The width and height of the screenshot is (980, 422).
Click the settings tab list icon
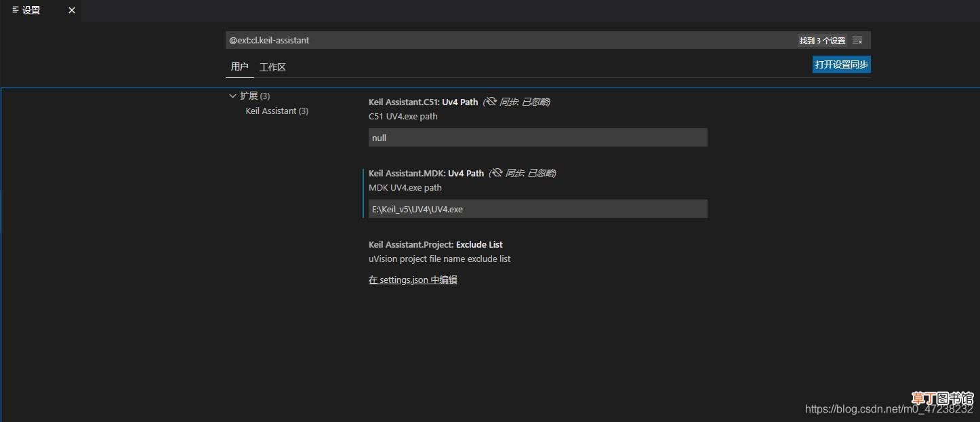click(x=16, y=10)
